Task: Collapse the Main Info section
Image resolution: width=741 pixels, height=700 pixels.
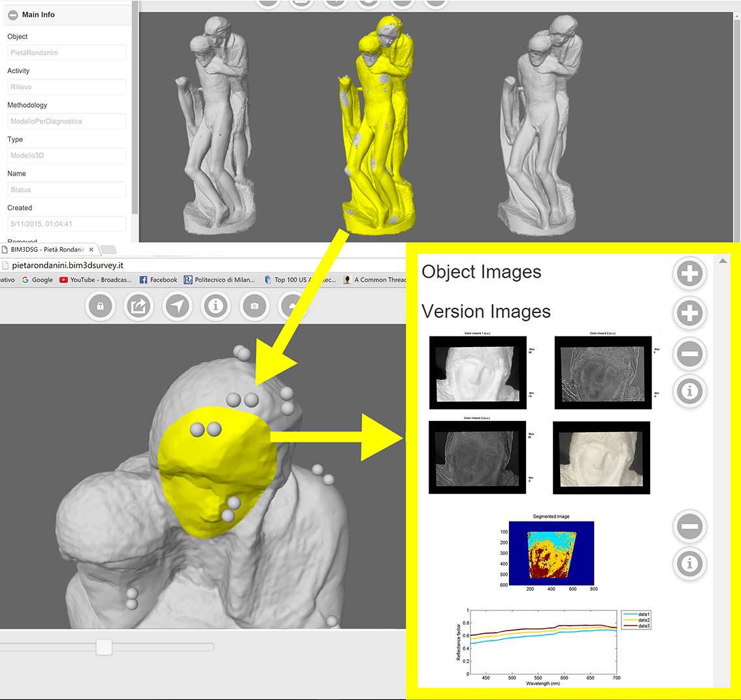Action: tap(13, 14)
